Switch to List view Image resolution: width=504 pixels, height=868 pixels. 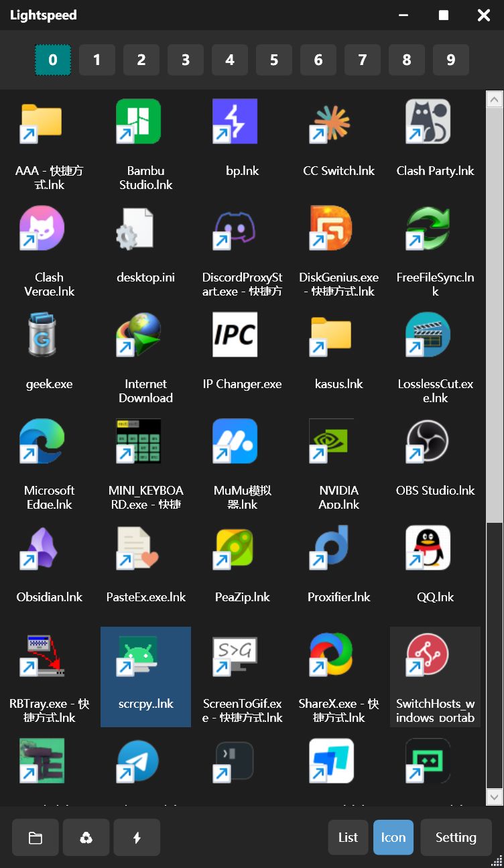point(348,837)
